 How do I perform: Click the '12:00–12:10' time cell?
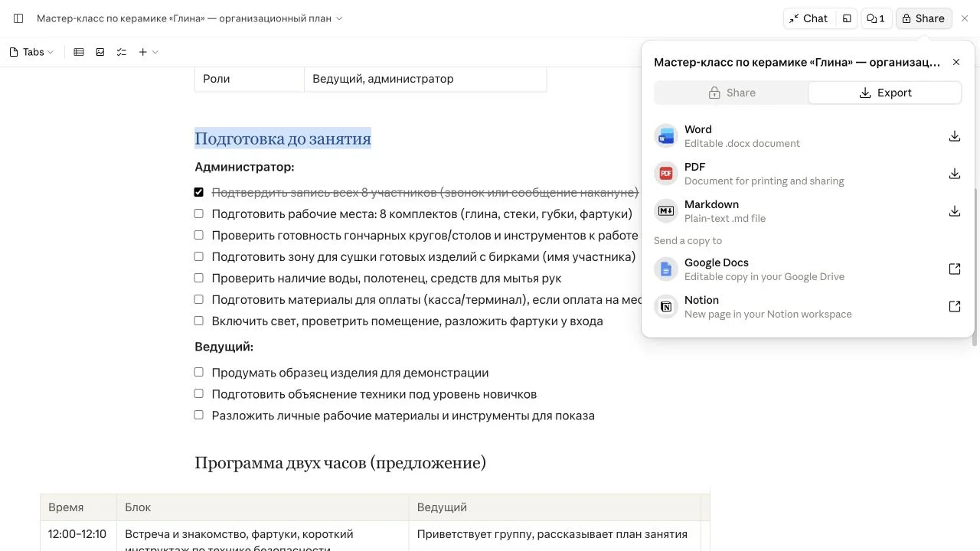point(78,536)
